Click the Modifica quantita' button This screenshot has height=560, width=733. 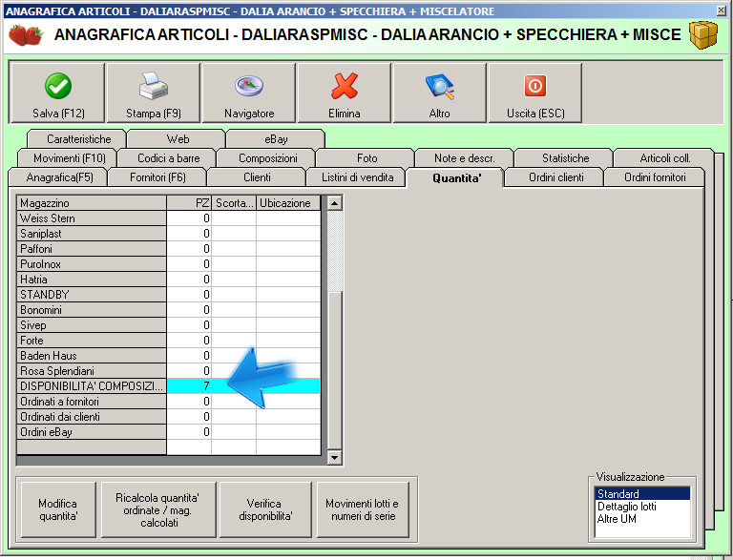(x=58, y=509)
